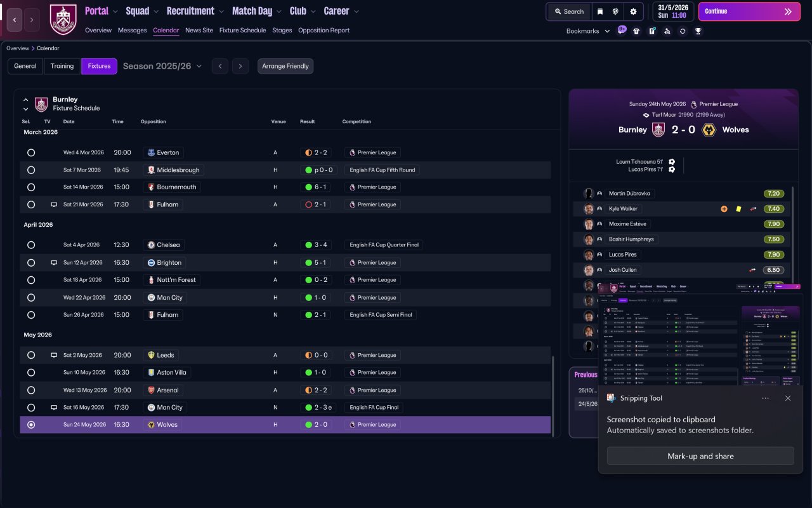Click the TV icon on the Fulham 21 Mar row
812x508 pixels.
tap(54, 204)
